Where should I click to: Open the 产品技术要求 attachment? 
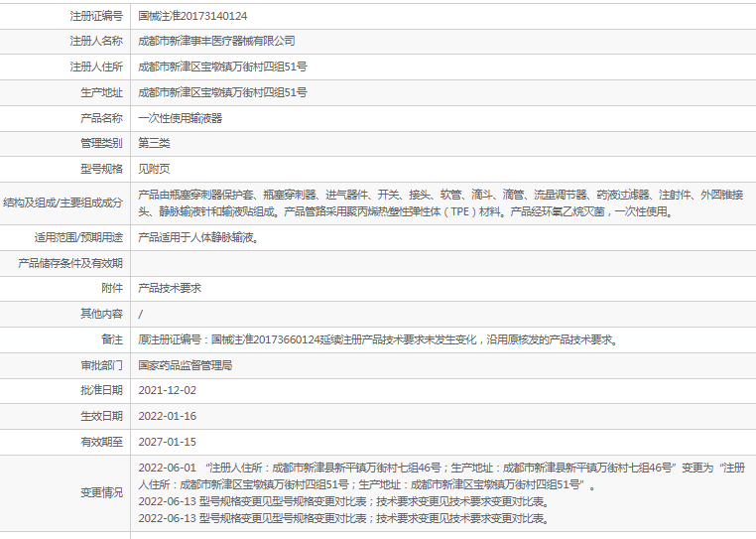pyautogui.click(x=170, y=288)
